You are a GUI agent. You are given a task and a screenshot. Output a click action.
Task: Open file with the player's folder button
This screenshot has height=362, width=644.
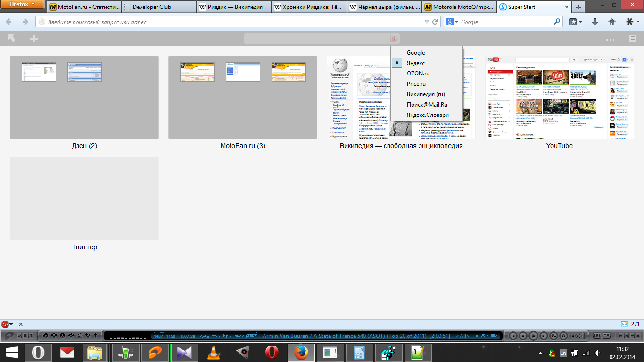[x=553, y=336]
